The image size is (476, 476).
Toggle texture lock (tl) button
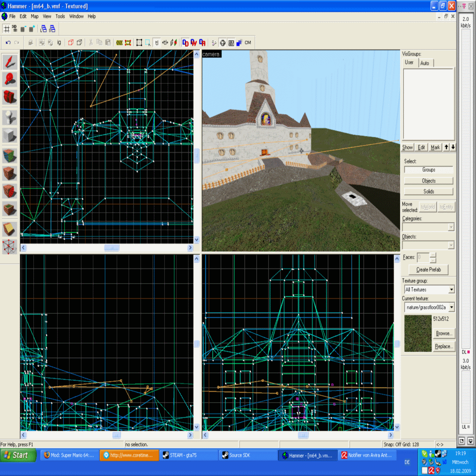pos(157,43)
